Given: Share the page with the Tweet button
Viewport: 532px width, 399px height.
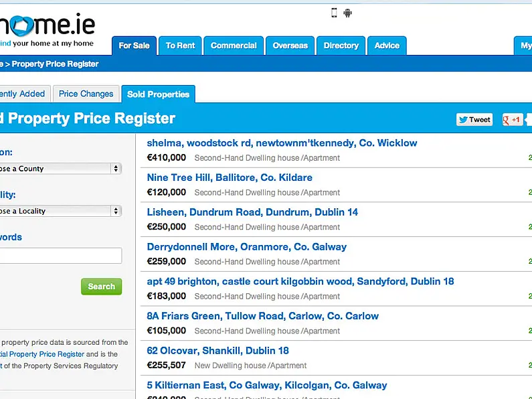Looking at the screenshot, I should tap(474, 120).
